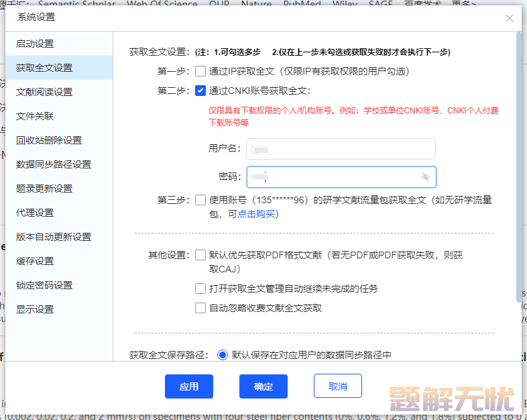Screen dimensions: 527x420
Task: Open 锁定密码设置 section
Action: coord(59,286)
